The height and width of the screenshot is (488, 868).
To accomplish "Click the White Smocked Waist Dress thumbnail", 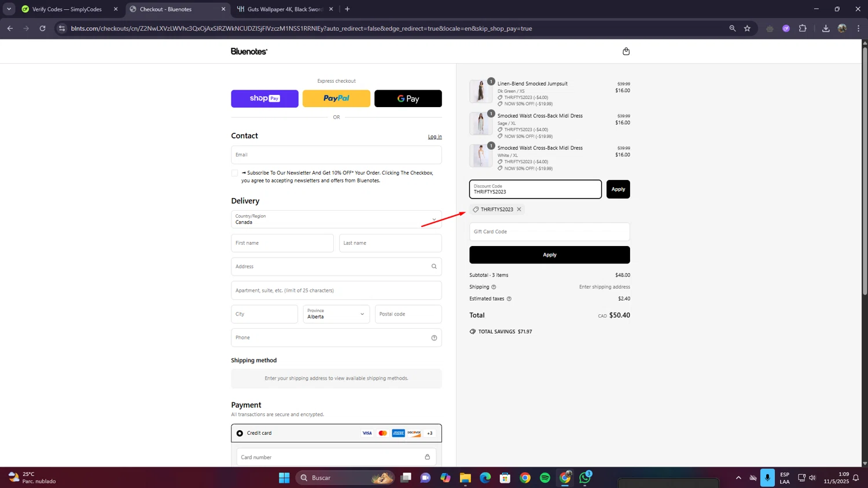I will tap(480, 156).
